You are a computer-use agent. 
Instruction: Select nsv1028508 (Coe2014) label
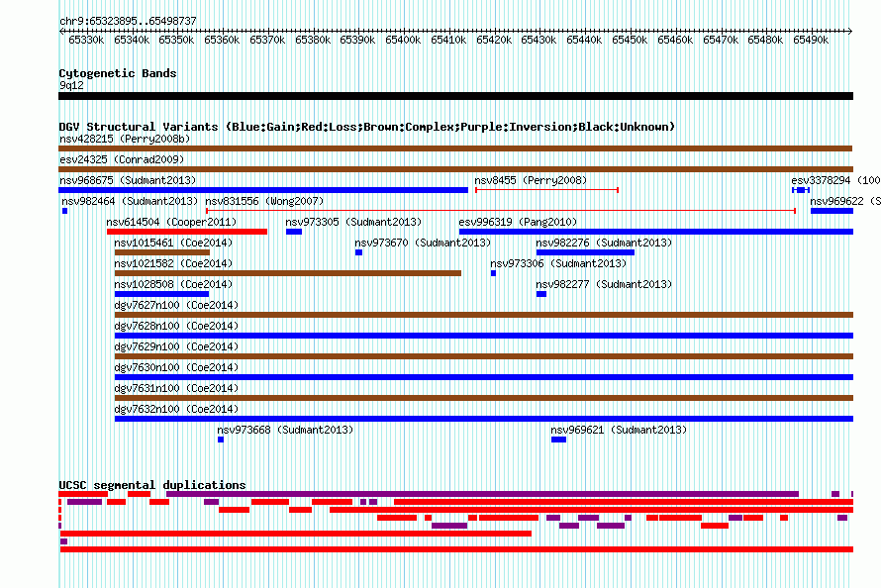click(173, 284)
